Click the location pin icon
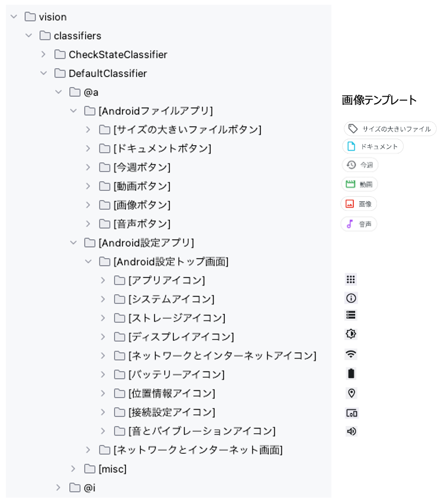The height and width of the screenshot is (503, 448). pyautogui.click(x=351, y=393)
